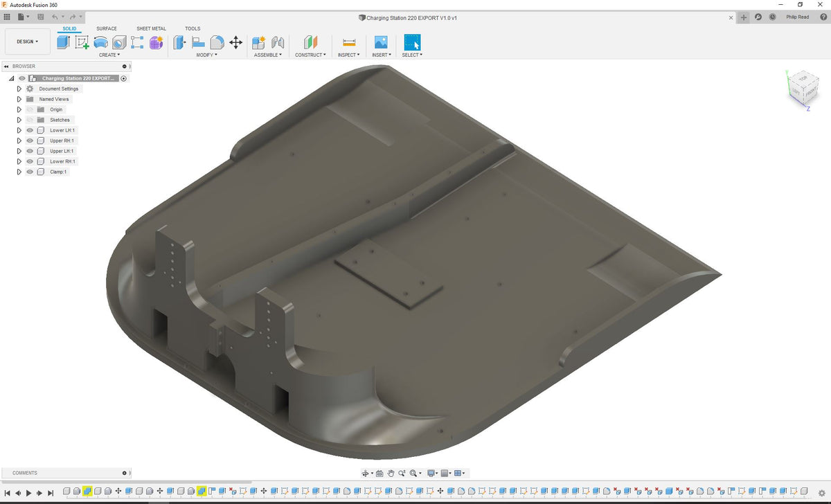831x504 pixels.
Task: Toggle visibility of Lower LH:1 component
Action: pyautogui.click(x=30, y=130)
